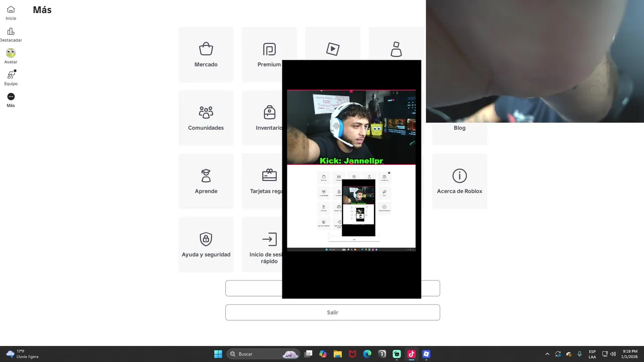Image resolution: width=644 pixels, height=362 pixels.
Task: Select the Más three-dots sidebar item
Action: tap(11, 100)
